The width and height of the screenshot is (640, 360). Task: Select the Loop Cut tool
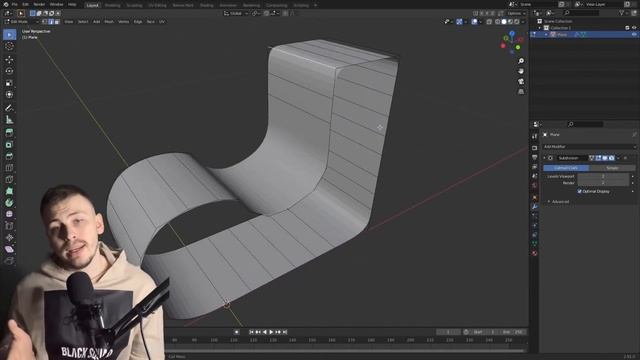[x=9, y=168]
